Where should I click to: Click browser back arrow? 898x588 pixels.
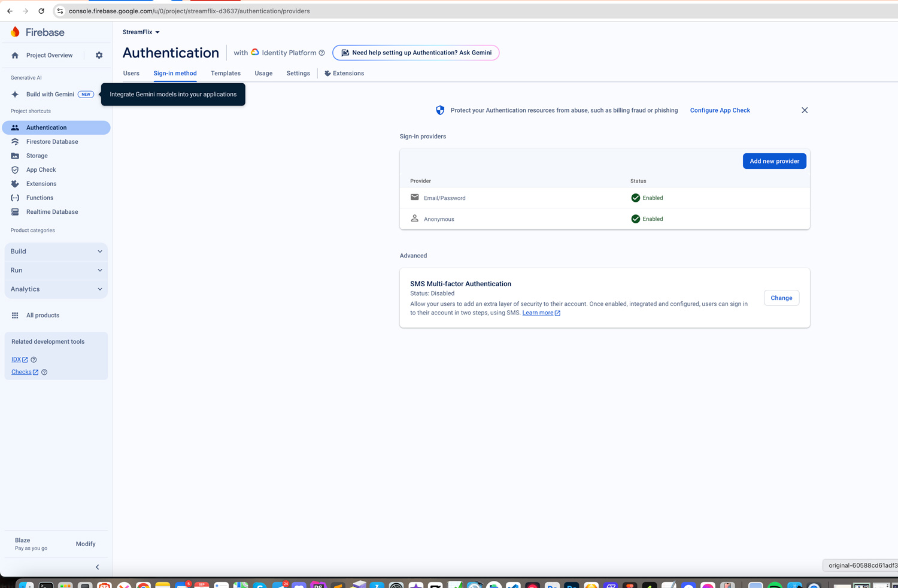[x=10, y=11]
